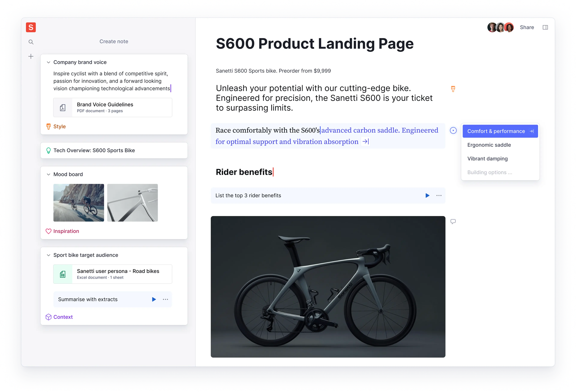Open more options for rider benefits prompt
576x392 pixels.
(x=439, y=196)
